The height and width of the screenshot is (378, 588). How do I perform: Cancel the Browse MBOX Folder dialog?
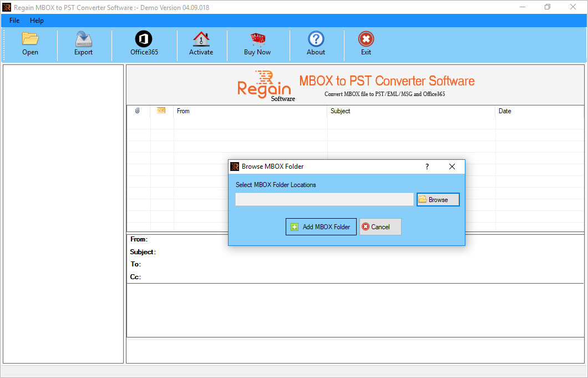click(x=380, y=226)
